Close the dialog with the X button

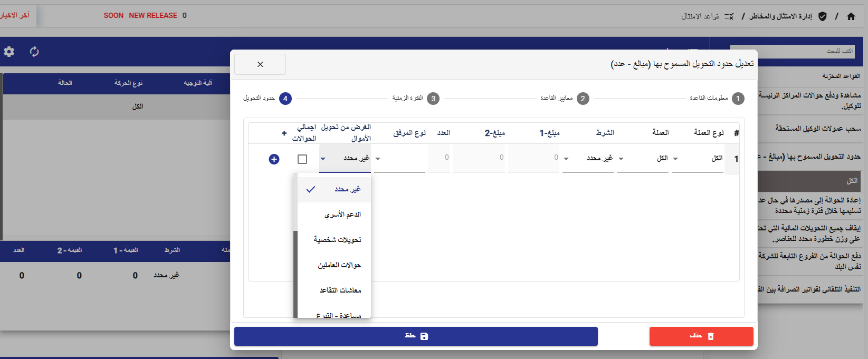260,64
